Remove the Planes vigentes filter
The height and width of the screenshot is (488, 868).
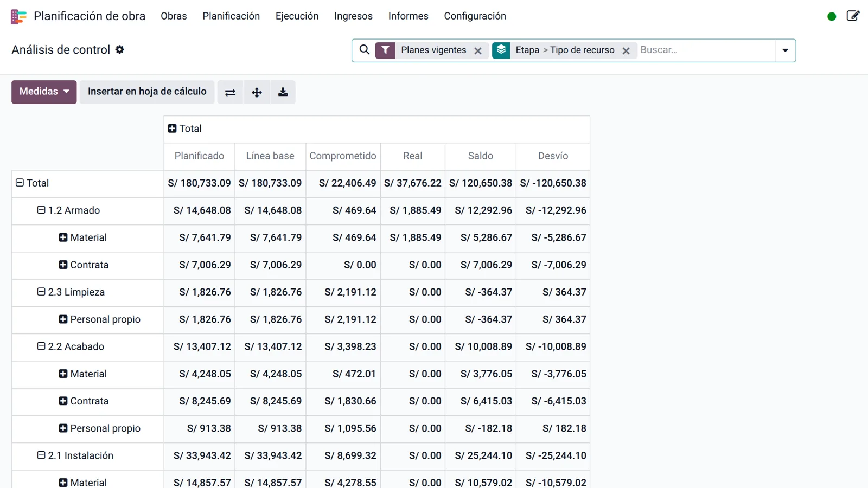click(x=478, y=50)
